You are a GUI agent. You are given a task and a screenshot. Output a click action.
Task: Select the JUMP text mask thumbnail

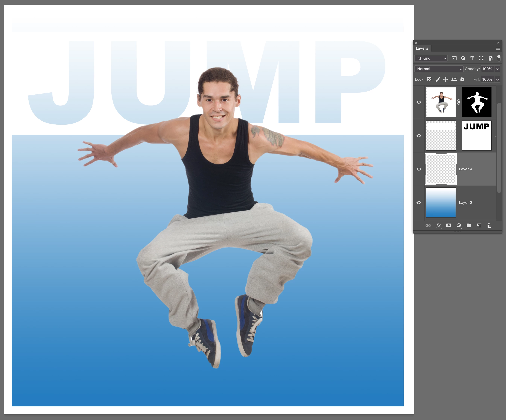click(476, 136)
